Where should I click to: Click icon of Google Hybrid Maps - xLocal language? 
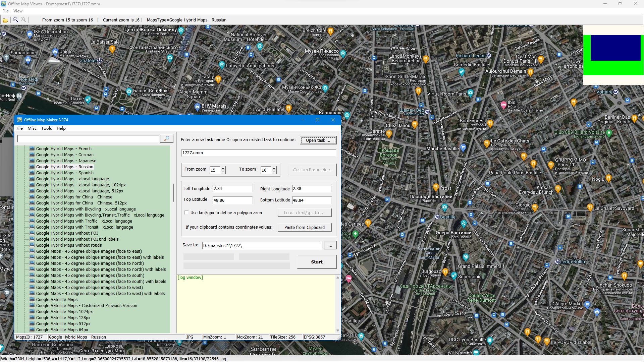tap(32, 179)
